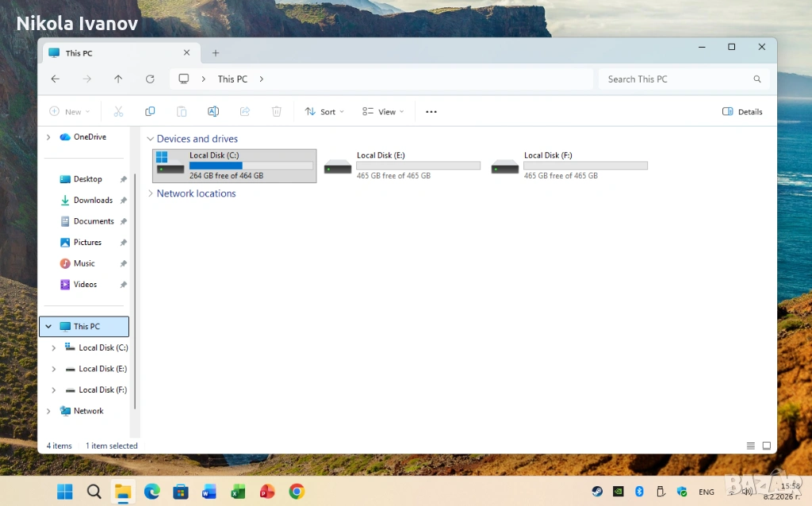
Task: Click the Refresh button in navigation bar
Action: [x=150, y=79]
